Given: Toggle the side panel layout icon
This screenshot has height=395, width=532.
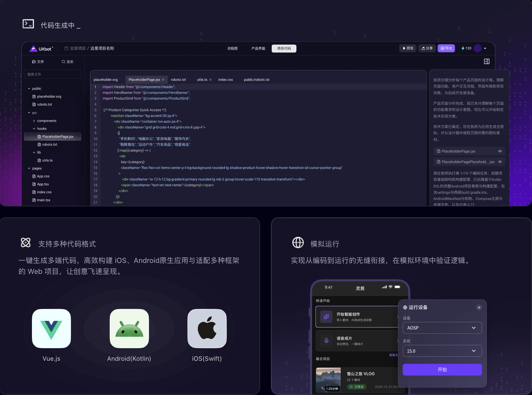Looking at the screenshot, I should [486, 61].
